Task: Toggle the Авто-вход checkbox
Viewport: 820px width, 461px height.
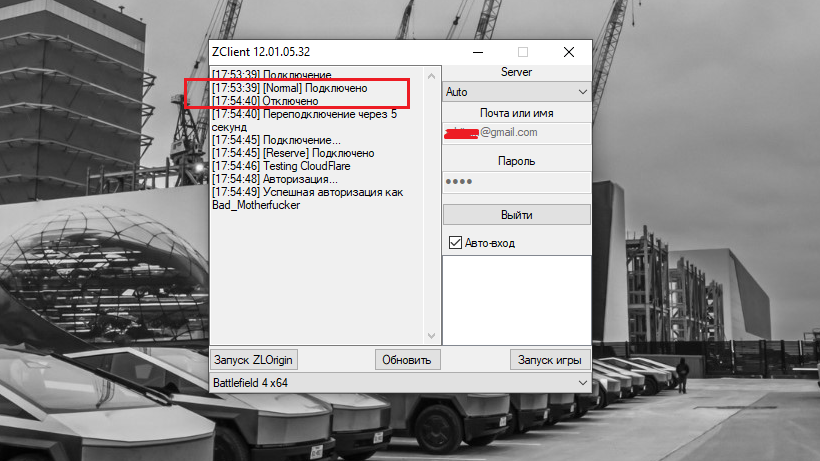Action: click(455, 243)
